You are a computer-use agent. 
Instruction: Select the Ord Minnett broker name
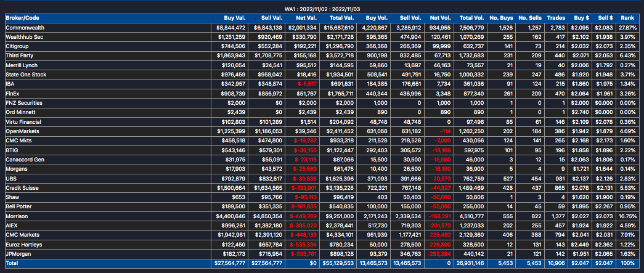[20, 113]
